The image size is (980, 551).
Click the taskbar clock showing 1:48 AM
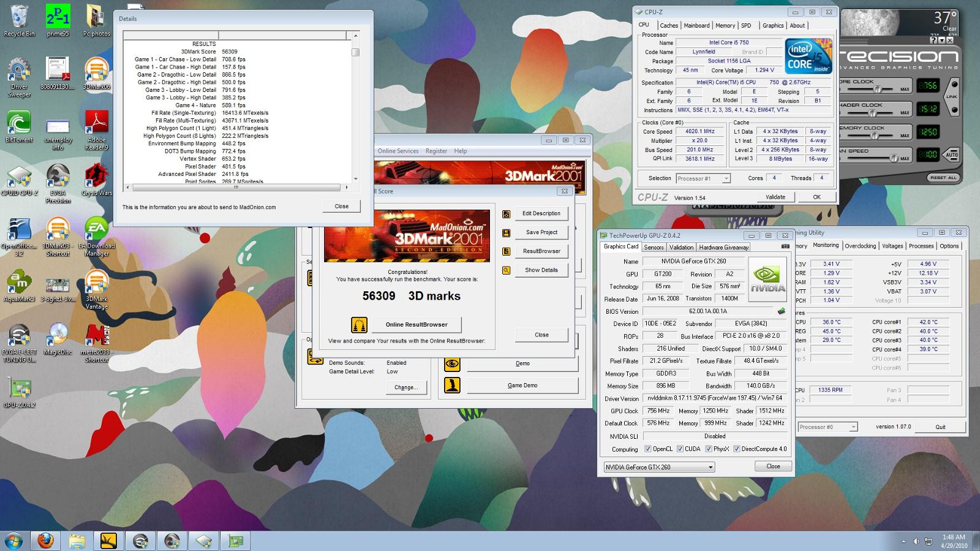click(x=954, y=541)
